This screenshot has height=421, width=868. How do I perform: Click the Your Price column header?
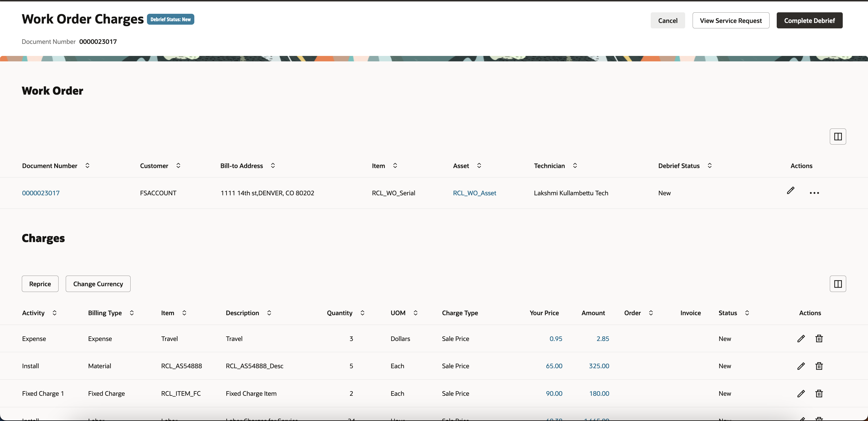click(x=544, y=313)
